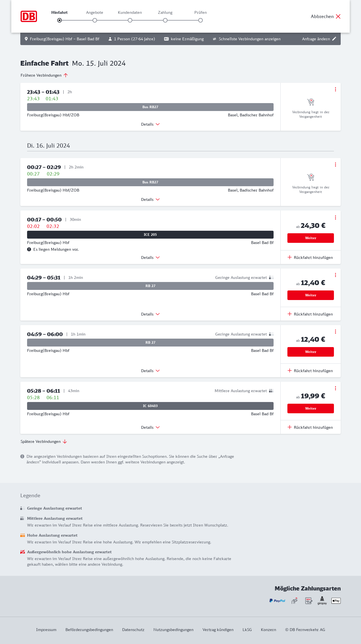The width and height of the screenshot is (361, 644).
Task: Show Spätere Verbindungen
Action: tap(44, 441)
